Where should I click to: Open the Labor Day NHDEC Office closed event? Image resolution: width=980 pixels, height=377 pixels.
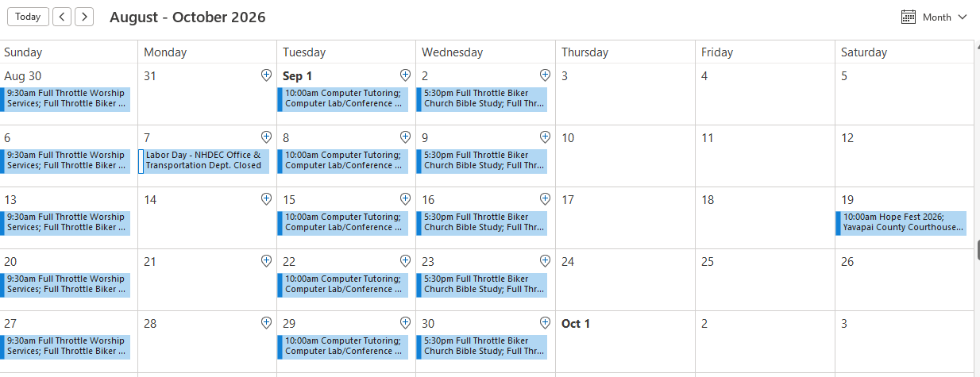coord(204,161)
